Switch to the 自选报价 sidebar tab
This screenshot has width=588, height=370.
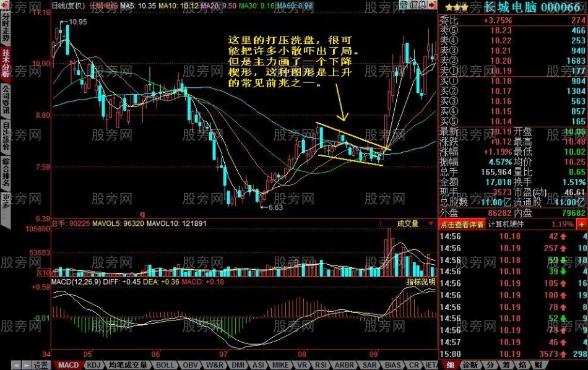pyautogui.click(x=6, y=136)
